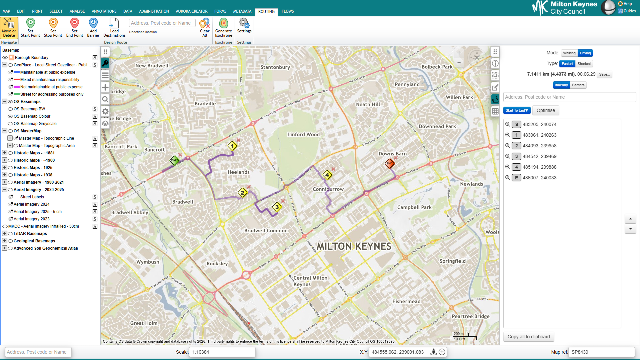Click the up arrow beside the route list
Viewport: 640px width, 360px height.
630,220
